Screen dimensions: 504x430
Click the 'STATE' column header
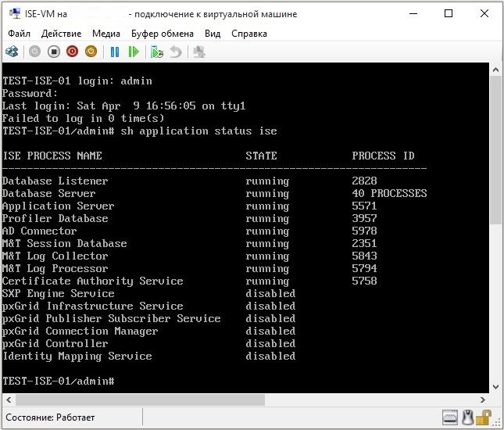pos(261,156)
